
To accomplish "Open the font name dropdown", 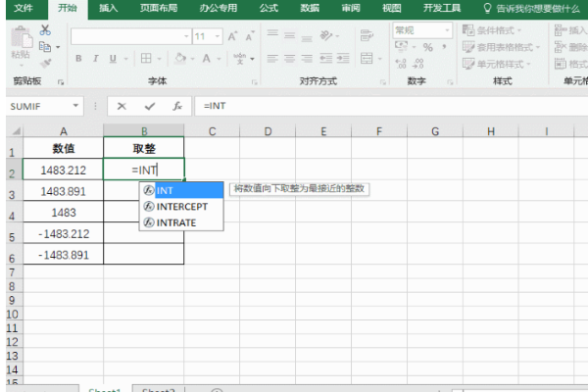I will [x=186, y=36].
